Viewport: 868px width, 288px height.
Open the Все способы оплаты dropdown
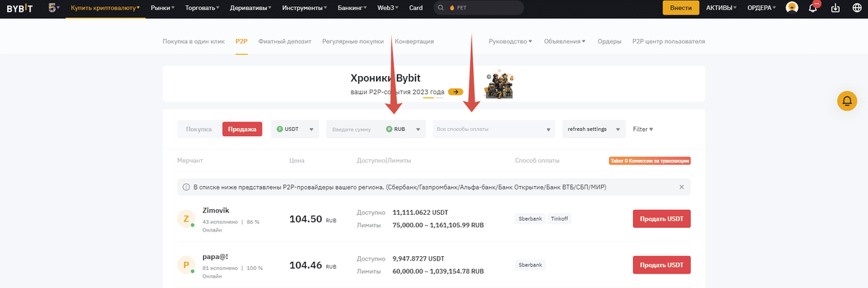point(493,130)
